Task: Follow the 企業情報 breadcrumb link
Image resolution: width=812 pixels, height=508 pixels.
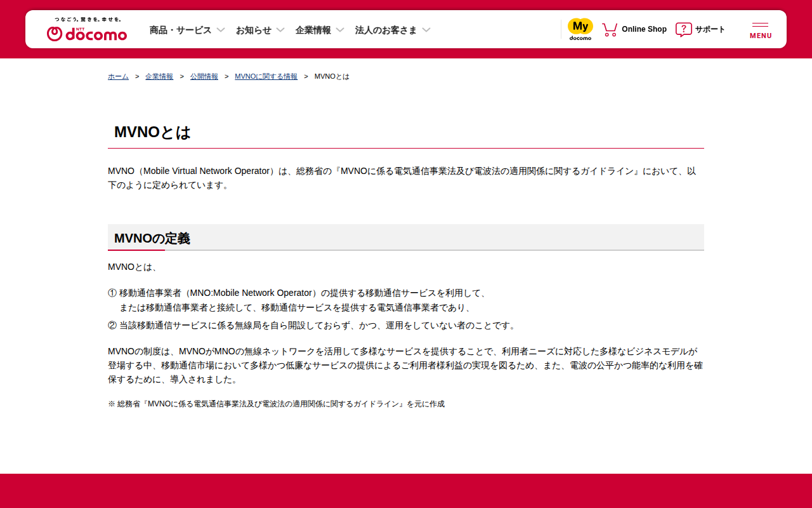Action: point(159,76)
